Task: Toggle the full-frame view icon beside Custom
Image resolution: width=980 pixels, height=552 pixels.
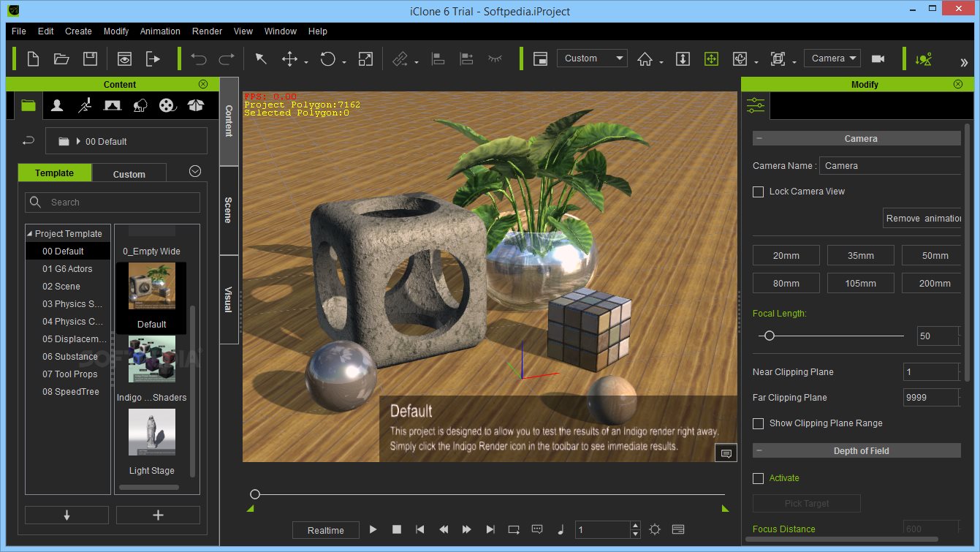Action: coord(540,58)
